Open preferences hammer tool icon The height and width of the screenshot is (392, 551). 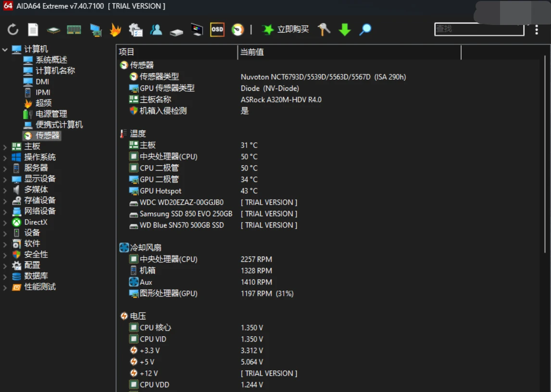coord(324,29)
